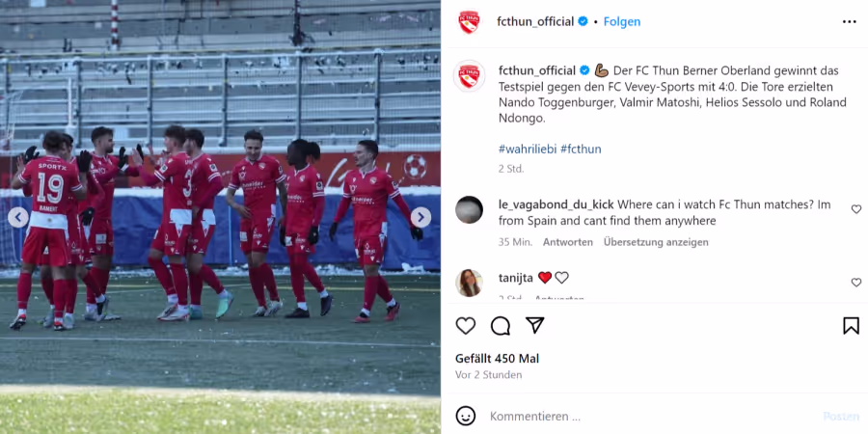The height and width of the screenshot is (434, 868).
Task: Open comments via the speech bubble icon
Action: [x=501, y=326]
